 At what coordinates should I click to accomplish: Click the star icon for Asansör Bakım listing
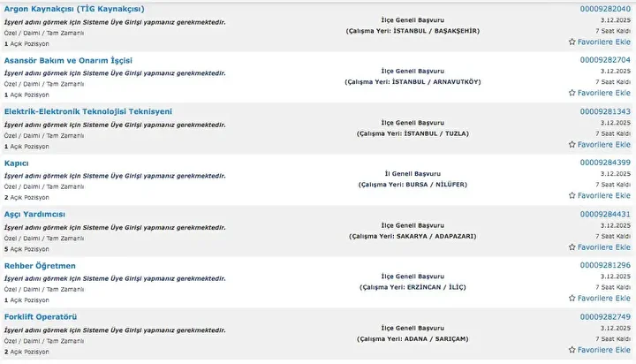[x=572, y=93]
